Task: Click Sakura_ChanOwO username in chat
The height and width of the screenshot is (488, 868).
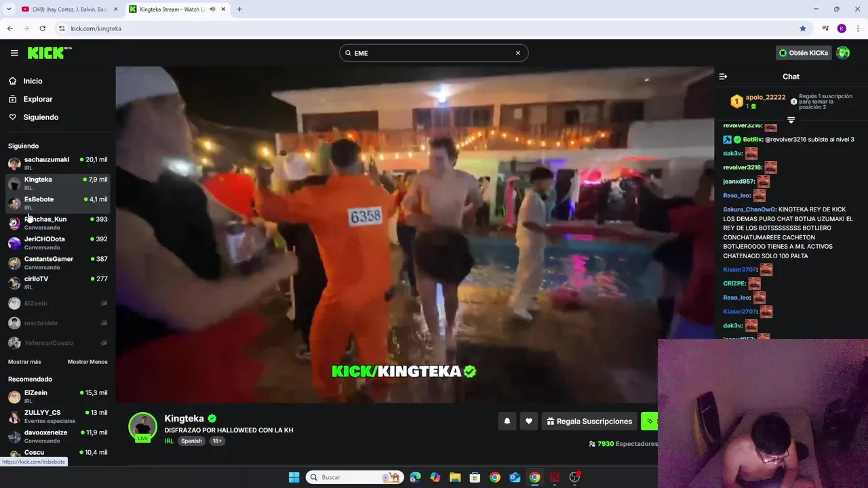Action: point(749,209)
